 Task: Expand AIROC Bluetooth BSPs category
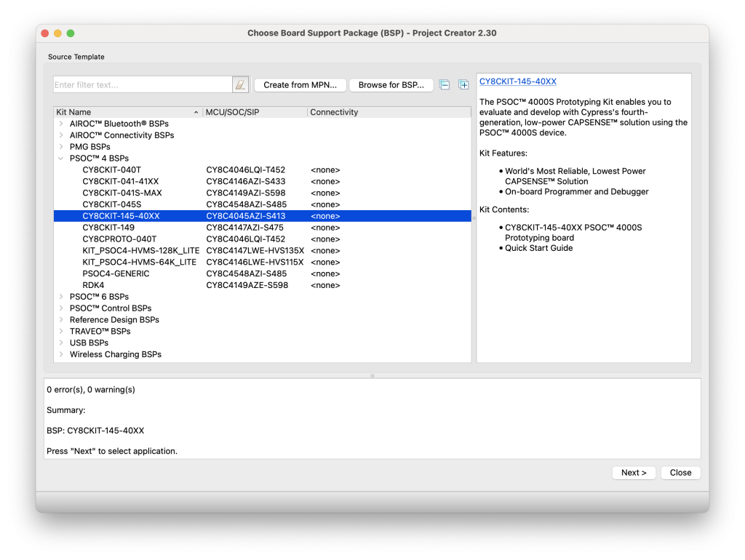[61, 124]
